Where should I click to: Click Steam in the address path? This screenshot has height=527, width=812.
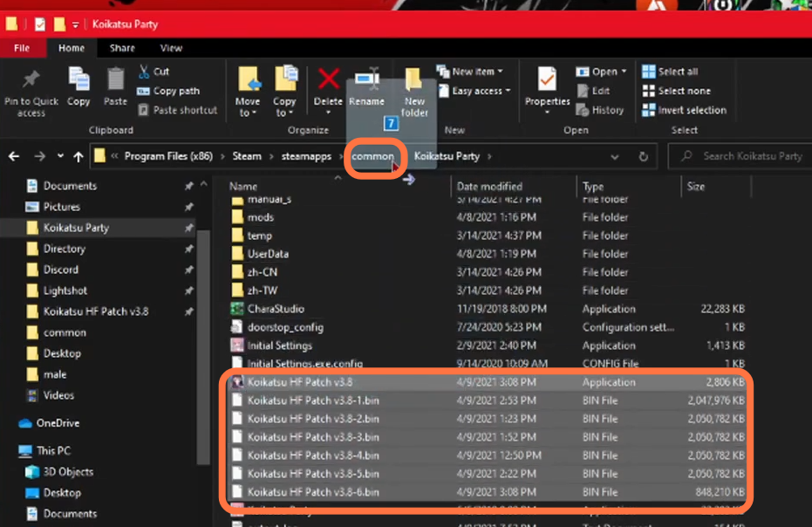247,156
